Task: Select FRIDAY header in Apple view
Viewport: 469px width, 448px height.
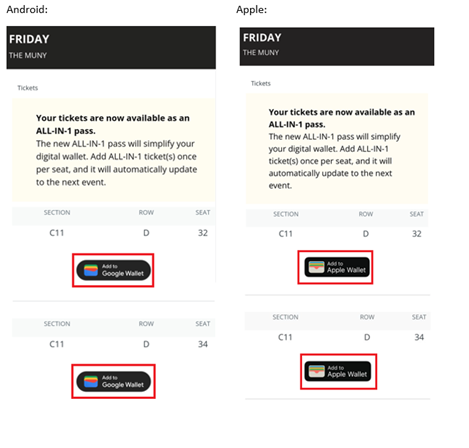Action: pos(262,38)
